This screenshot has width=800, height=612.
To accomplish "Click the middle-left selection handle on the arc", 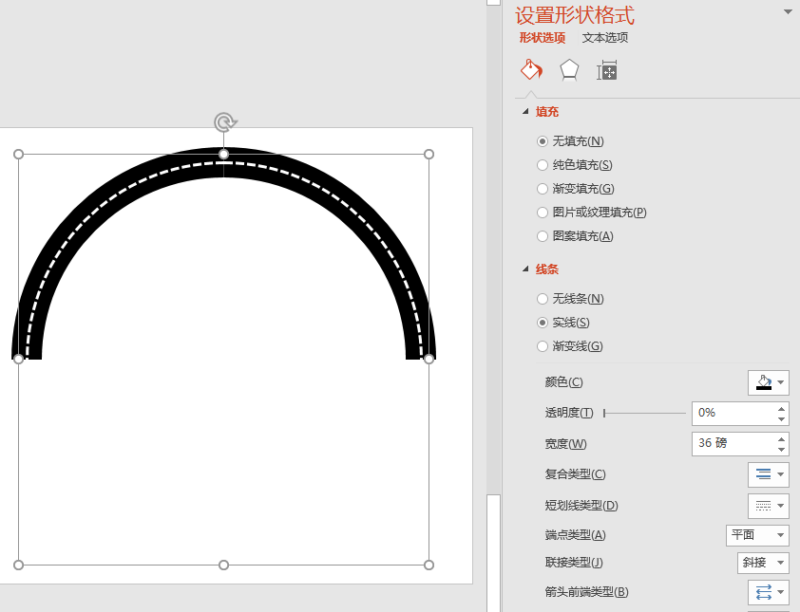I will 18,359.
